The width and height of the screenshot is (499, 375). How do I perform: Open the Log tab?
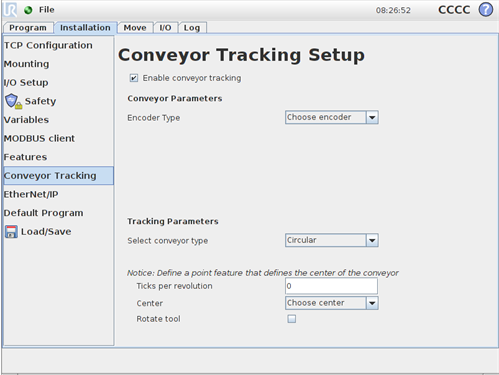click(x=192, y=28)
